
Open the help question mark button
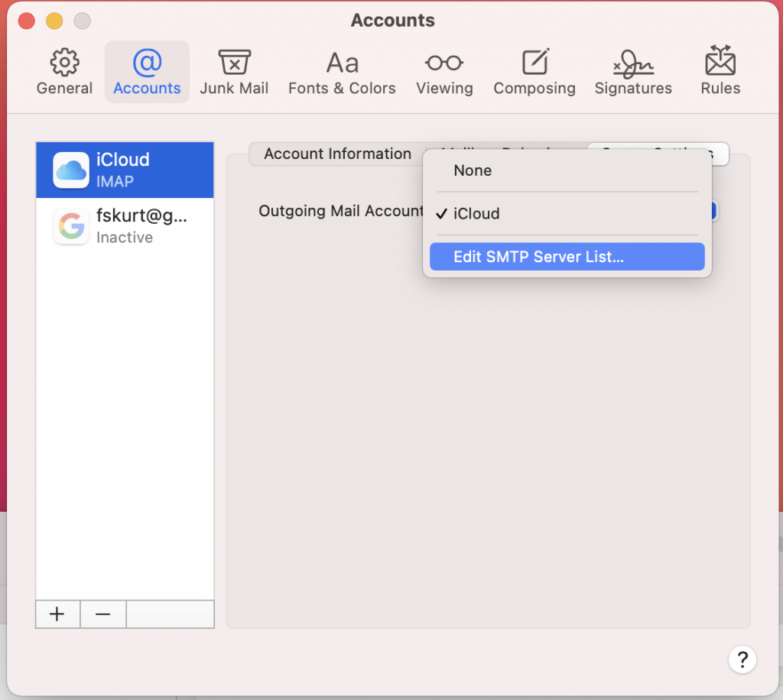coord(742,659)
